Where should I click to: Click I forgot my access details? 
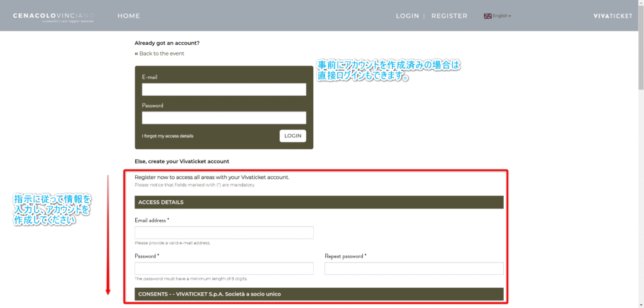[167, 136]
